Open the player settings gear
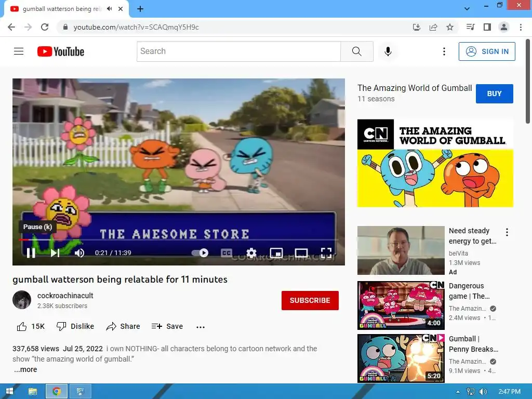Viewport: 532px width, 399px height. tap(251, 253)
